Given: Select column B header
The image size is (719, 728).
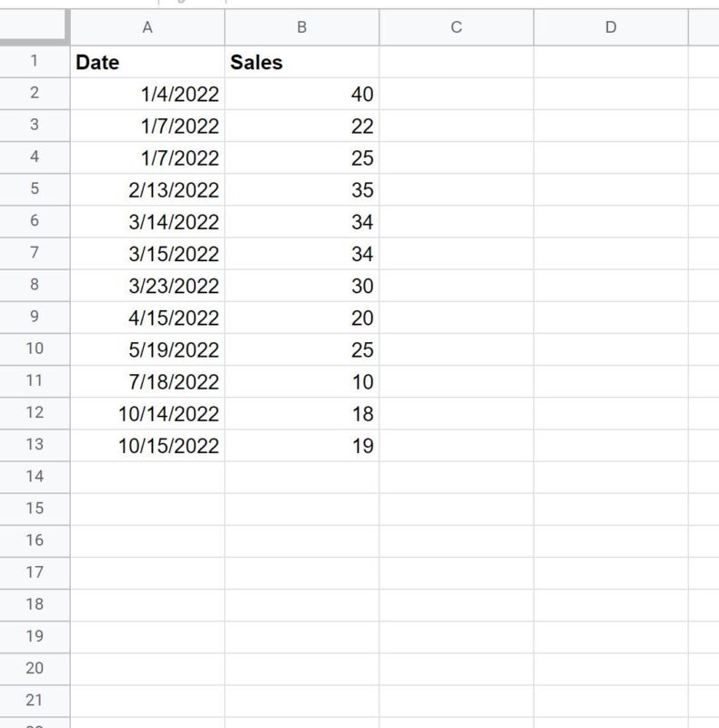Looking at the screenshot, I should pos(301,27).
